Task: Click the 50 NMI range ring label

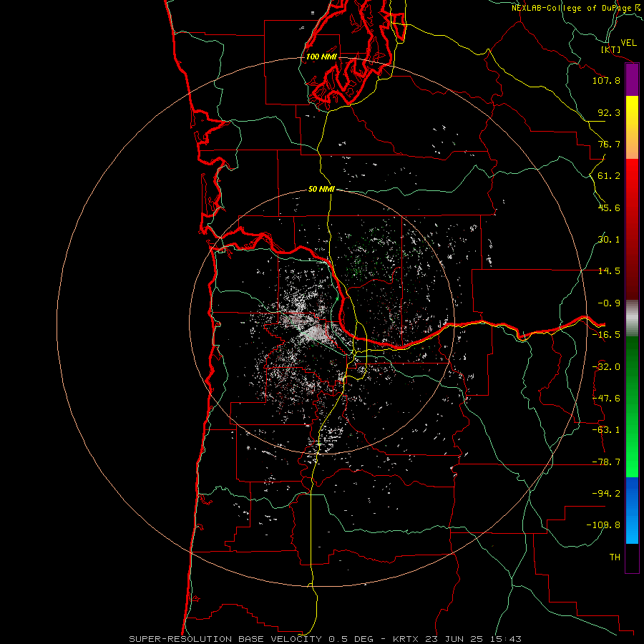Action: 321,190
